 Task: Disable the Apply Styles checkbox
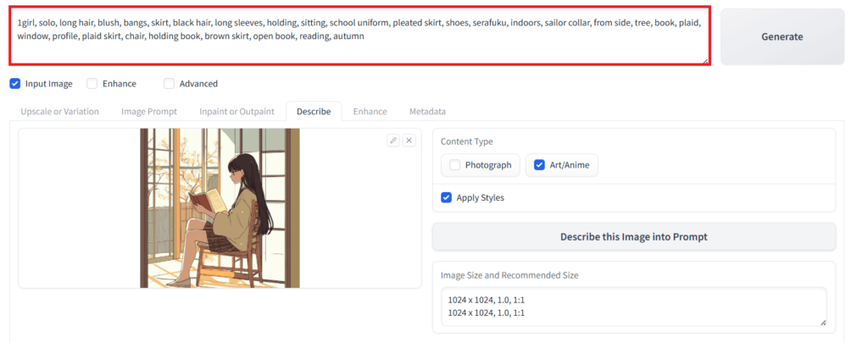click(x=446, y=197)
